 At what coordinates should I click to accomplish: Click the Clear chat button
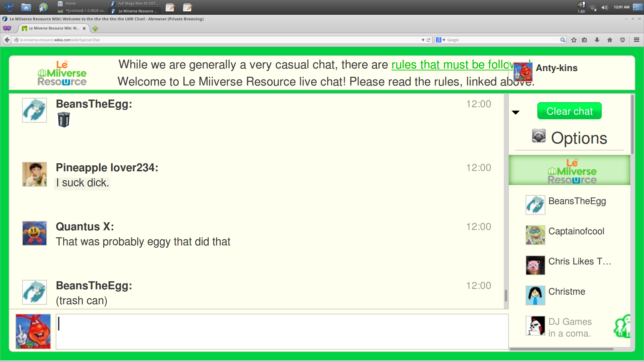569,111
